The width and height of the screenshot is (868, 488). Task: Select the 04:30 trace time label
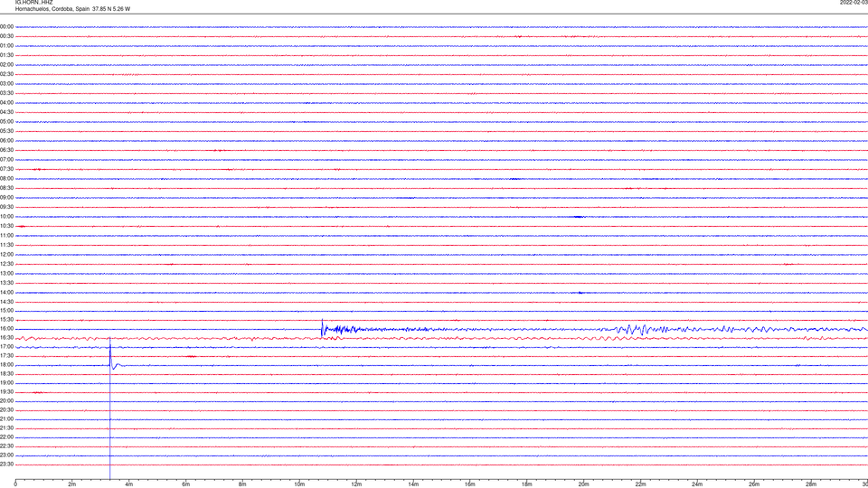pos(6,112)
